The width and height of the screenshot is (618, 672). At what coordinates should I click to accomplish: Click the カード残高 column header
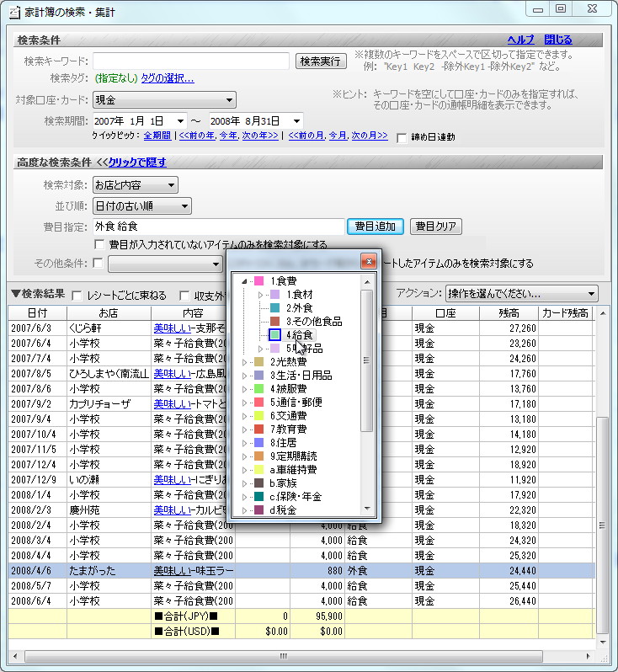tap(566, 313)
